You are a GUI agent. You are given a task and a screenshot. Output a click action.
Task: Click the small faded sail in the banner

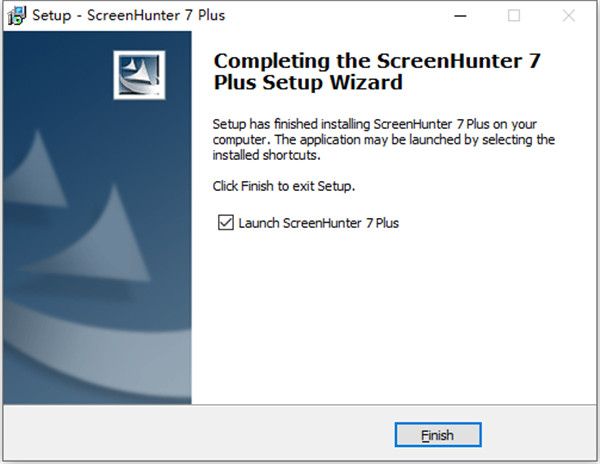point(36,172)
